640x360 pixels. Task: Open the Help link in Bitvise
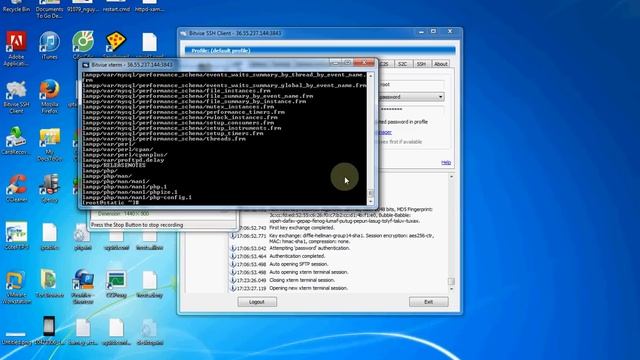446,162
